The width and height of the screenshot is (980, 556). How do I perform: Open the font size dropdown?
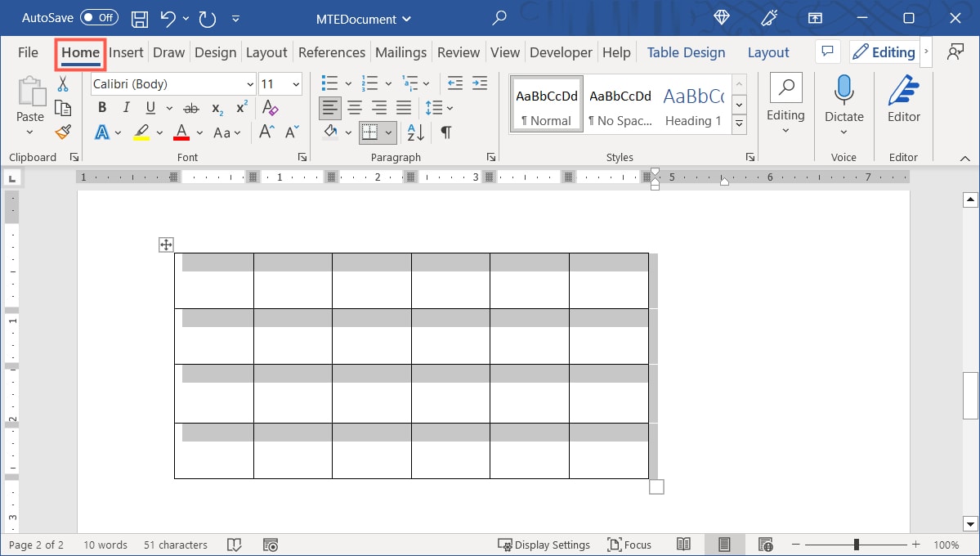click(296, 83)
